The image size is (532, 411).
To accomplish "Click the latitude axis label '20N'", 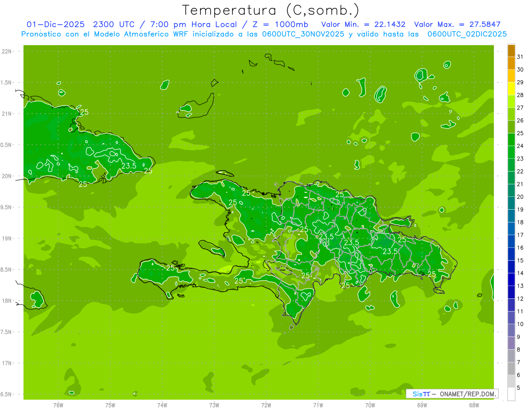I will pyautogui.click(x=7, y=176).
